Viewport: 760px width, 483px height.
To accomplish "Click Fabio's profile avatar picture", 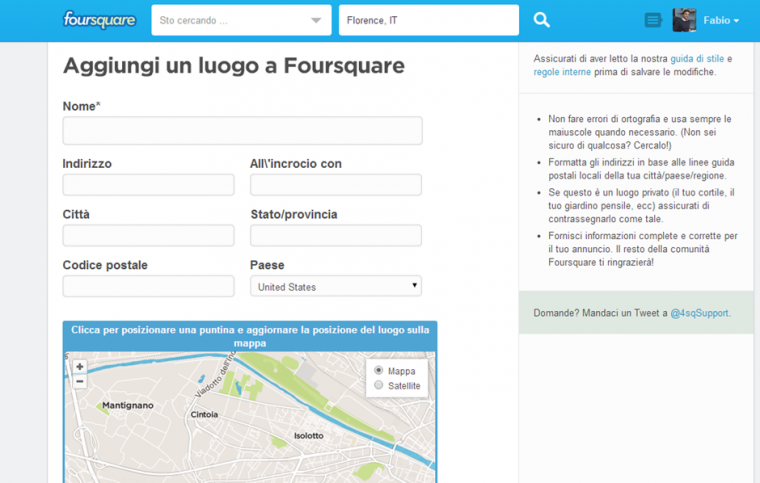I will point(684,20).
